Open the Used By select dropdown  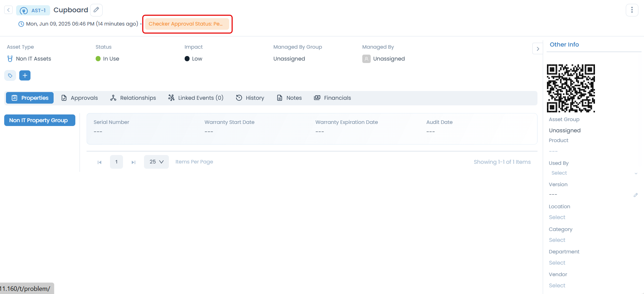click(x=594, y=173)
